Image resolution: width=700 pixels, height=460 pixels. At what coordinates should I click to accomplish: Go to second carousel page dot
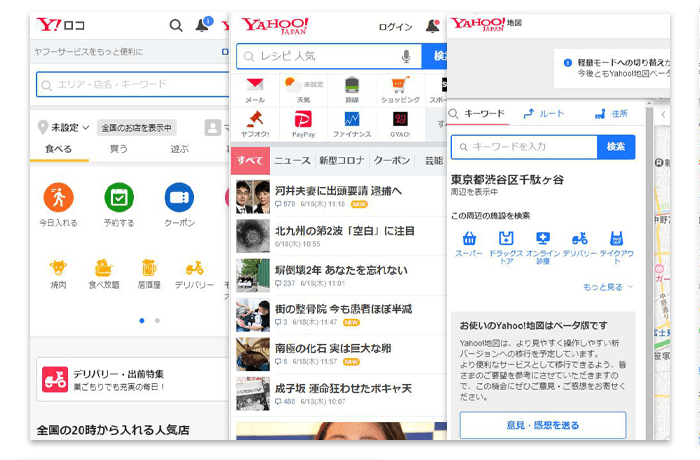(157, 321)
